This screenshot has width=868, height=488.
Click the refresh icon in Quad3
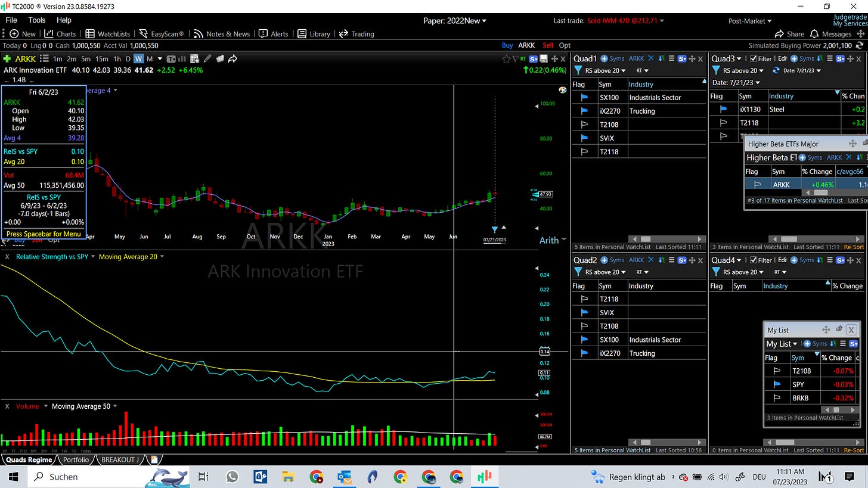(776, 70)
